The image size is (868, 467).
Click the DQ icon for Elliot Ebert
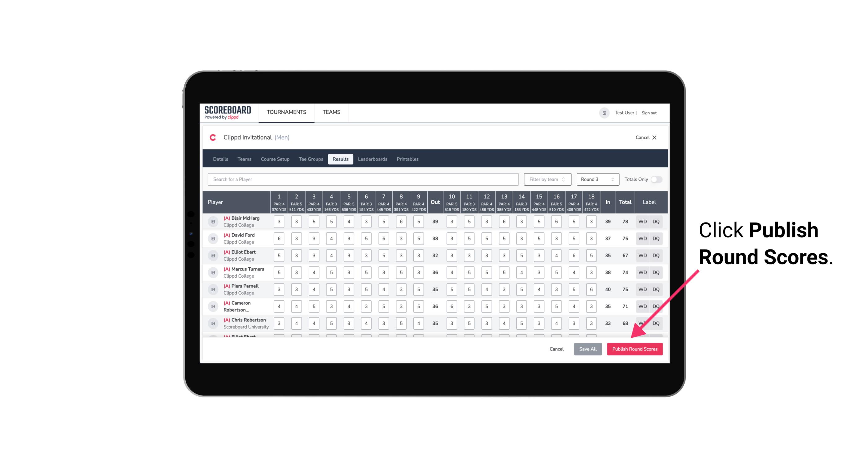tap(656, 255)
